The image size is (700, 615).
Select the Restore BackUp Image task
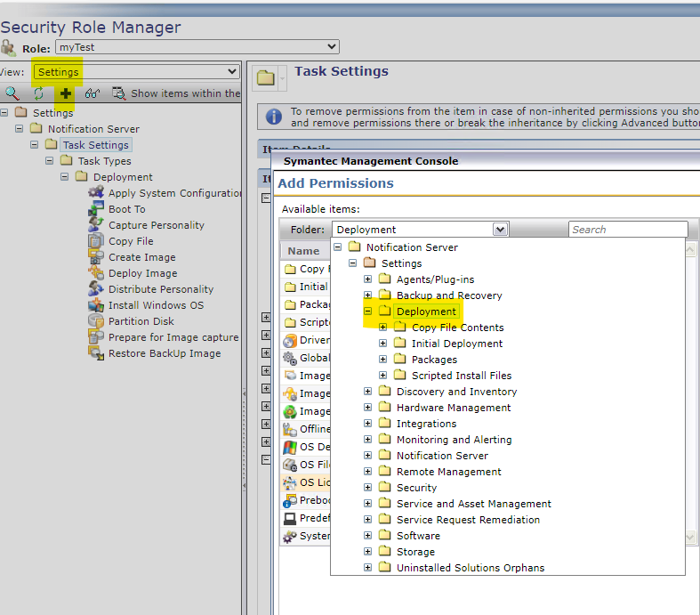164,353
